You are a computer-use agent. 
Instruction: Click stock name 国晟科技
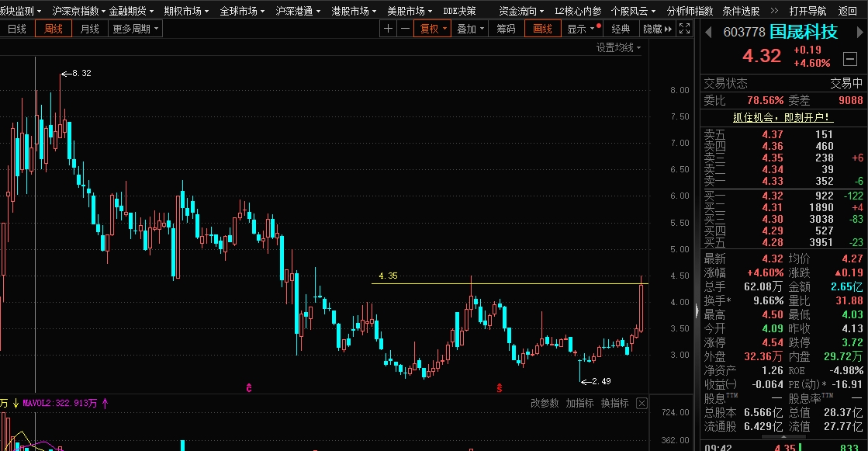[x=804, y=32]
